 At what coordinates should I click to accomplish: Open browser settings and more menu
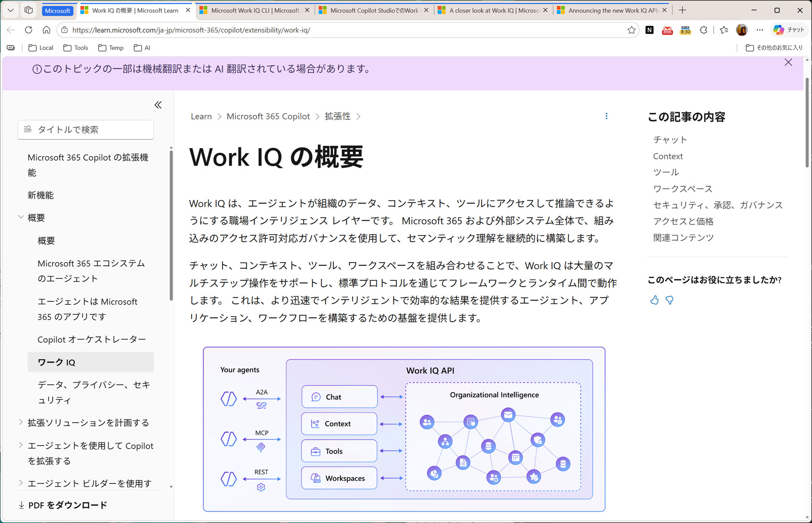pyautogui.click(x=760, y=30)
